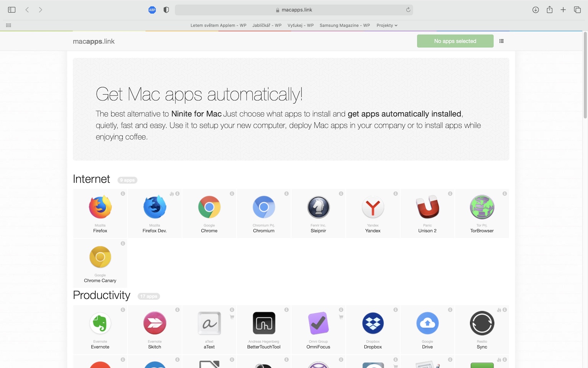
Task: Click the 17 apps badge
Action: click(149, 296)
